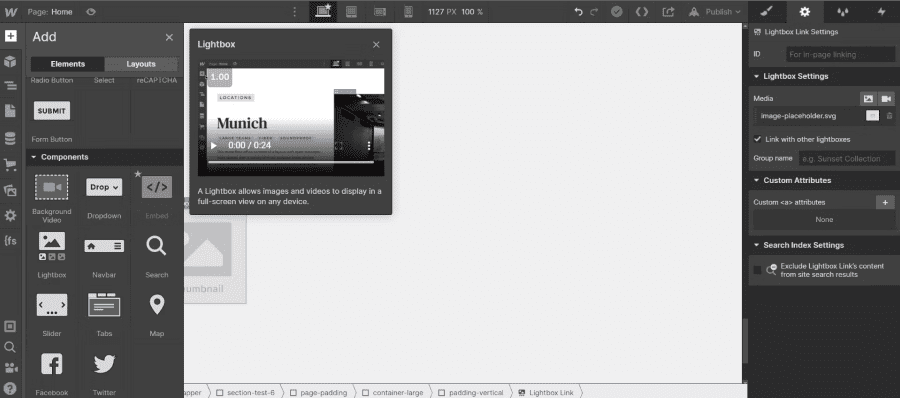Image resolution: width=900 pixels, height=398 pixels.
Task: Click the Redo arrow
Action: click(594, 11)
